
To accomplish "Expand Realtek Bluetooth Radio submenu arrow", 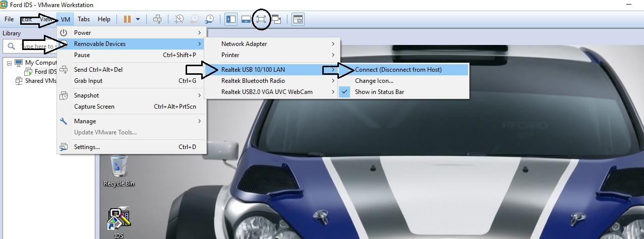I will [333, 81].
